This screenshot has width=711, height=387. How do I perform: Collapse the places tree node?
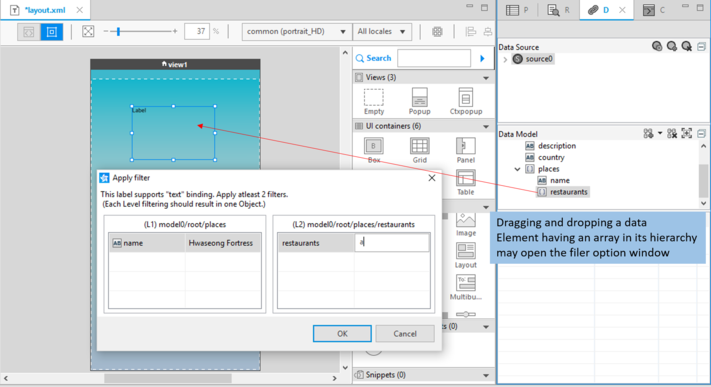[x=517, y=169]
